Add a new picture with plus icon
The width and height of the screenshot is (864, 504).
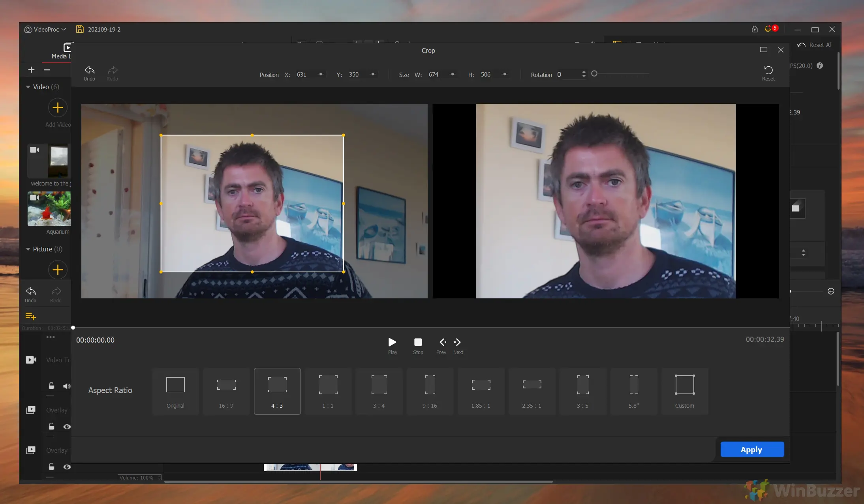(x=58, y=270)
